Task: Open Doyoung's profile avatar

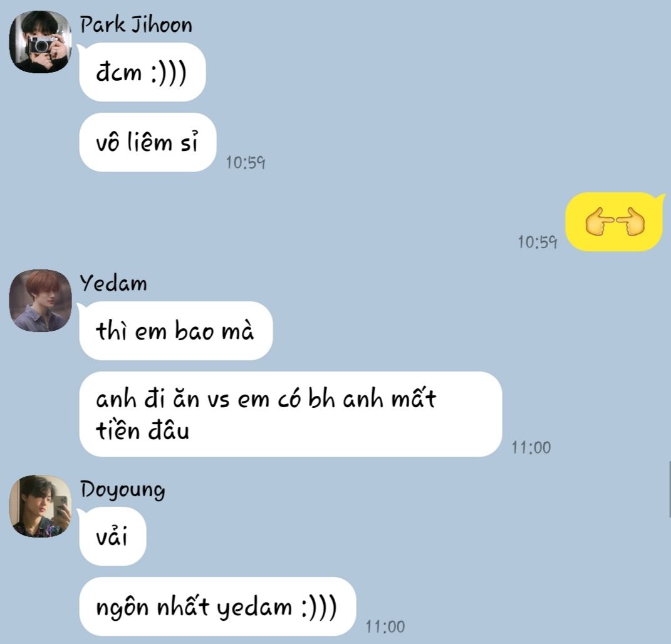Action: point(40,506)
